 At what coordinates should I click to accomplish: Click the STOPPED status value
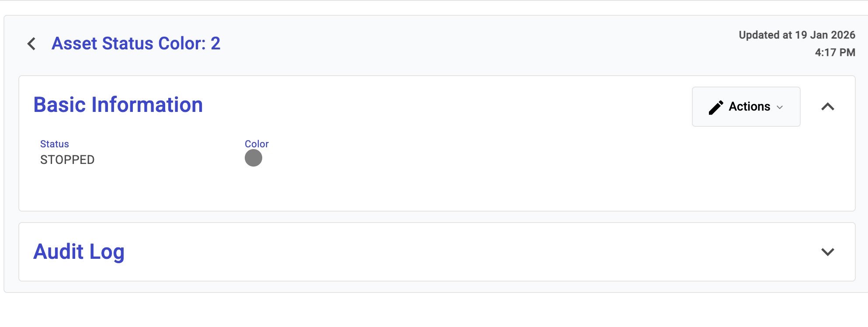pos(67,160)
